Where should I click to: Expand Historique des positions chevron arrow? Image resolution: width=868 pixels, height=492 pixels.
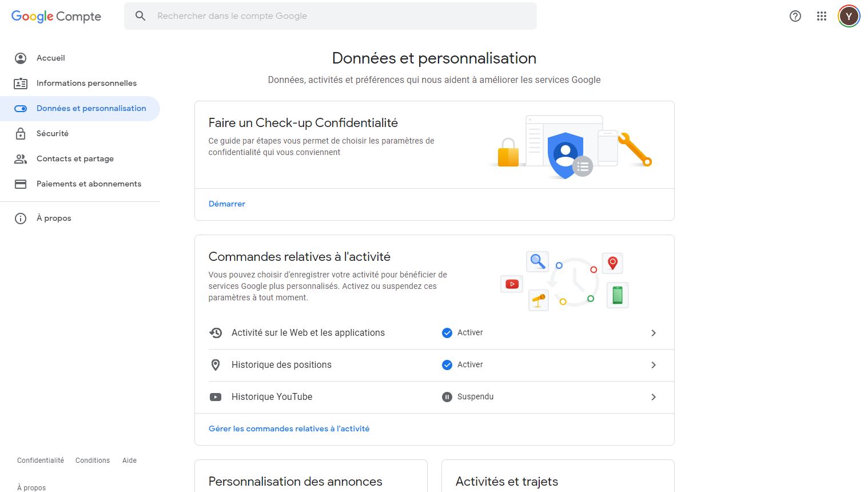(x=654, y=365)
